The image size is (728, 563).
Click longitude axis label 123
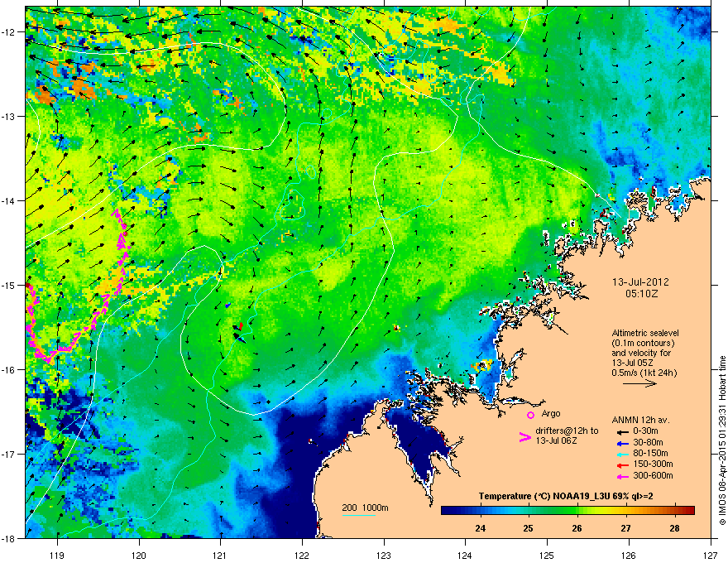[x=384, y=555]
